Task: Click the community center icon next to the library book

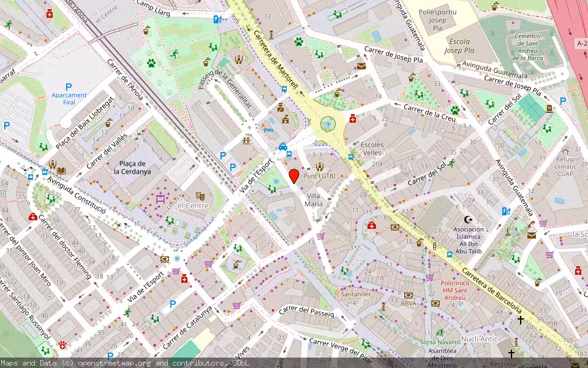Action: tap(53, 165)
